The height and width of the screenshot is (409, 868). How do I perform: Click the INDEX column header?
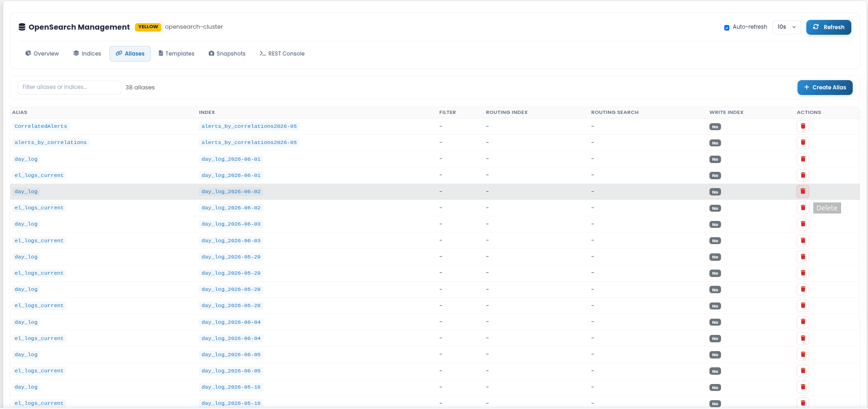click(x=207, y=113)
